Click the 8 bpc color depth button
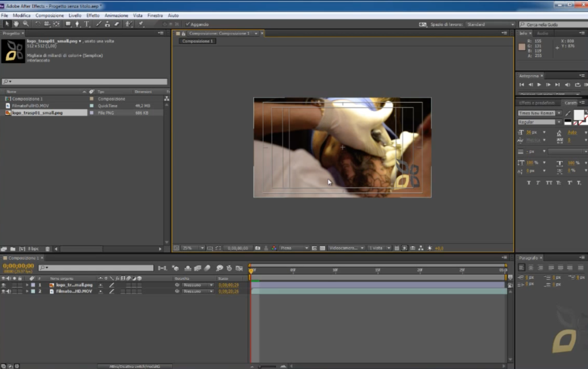 pos(33,249)
